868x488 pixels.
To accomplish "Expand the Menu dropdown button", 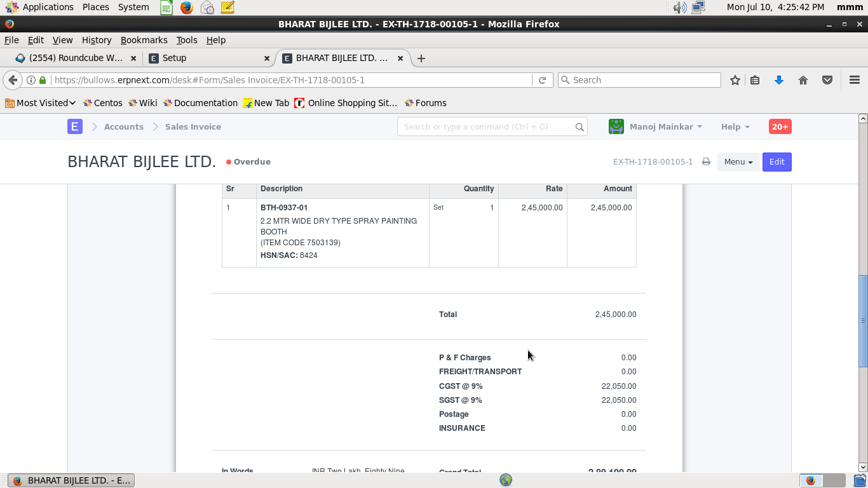I will (738, 162).
